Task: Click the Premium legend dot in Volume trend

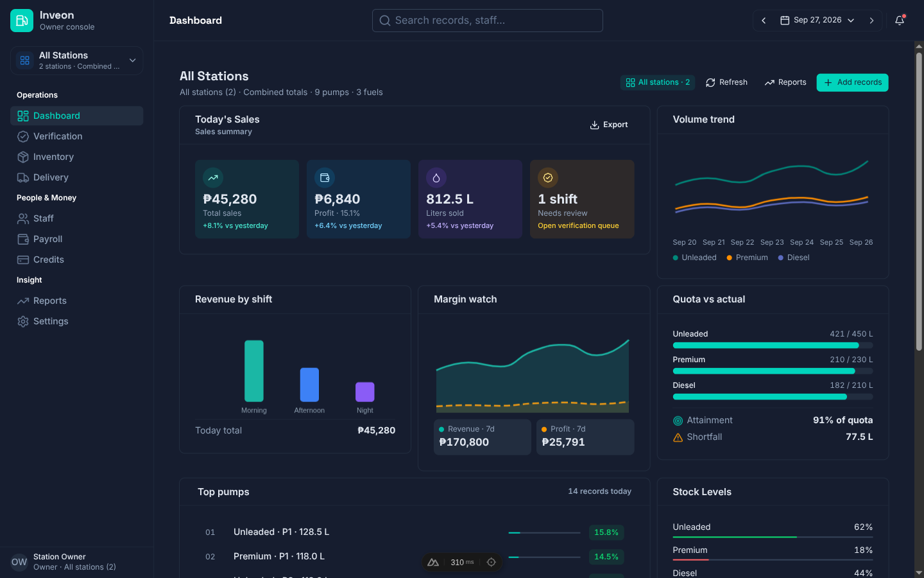Action: 730,258
